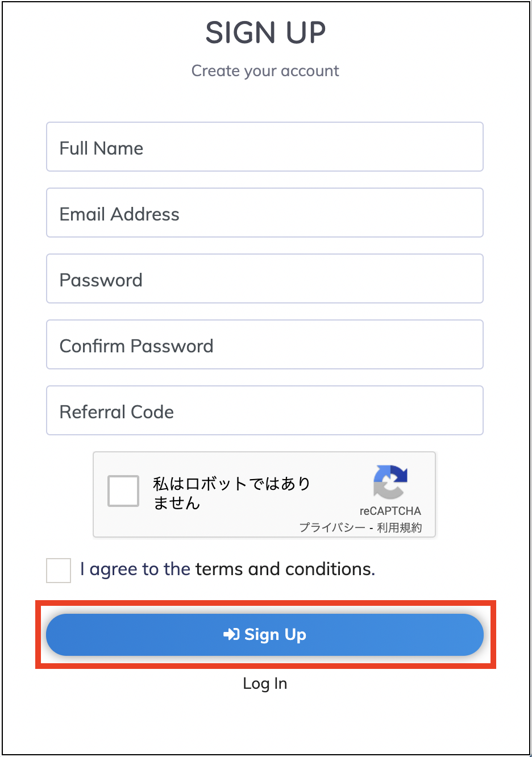532x757 pixels.
Task: Click the 私はロボットではありません label
Action: coord(232,493)
